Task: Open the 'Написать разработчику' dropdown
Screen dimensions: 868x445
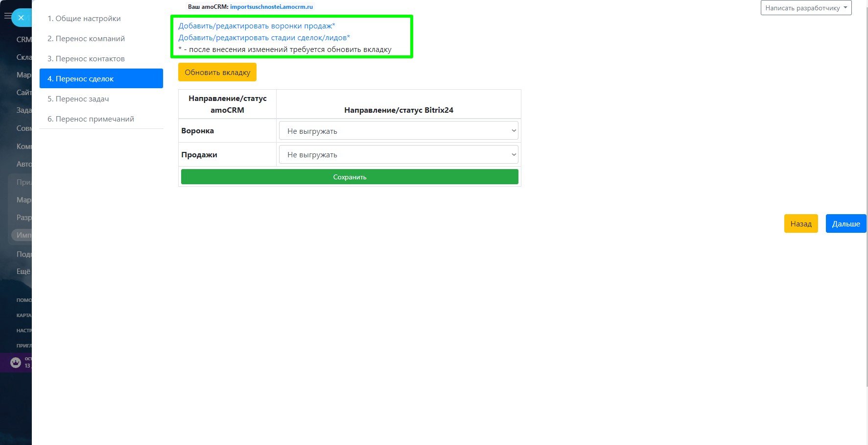Action: pos(806,8)
